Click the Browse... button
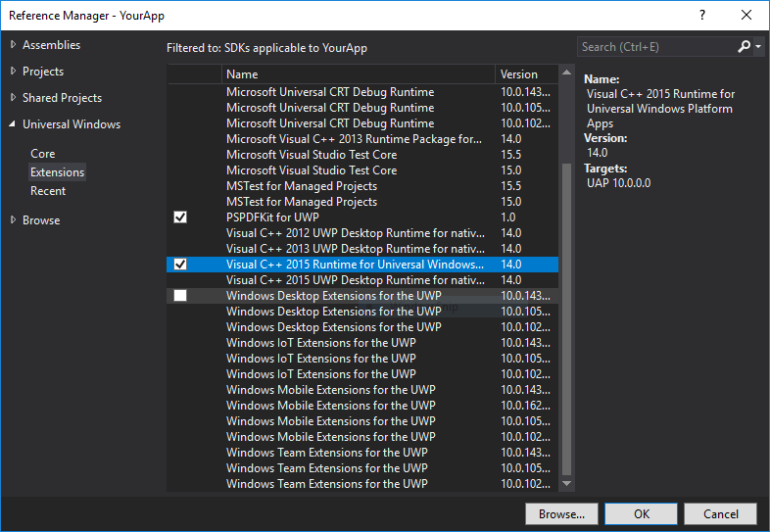Viewport: 770px width, 532px height. (561, 513)
